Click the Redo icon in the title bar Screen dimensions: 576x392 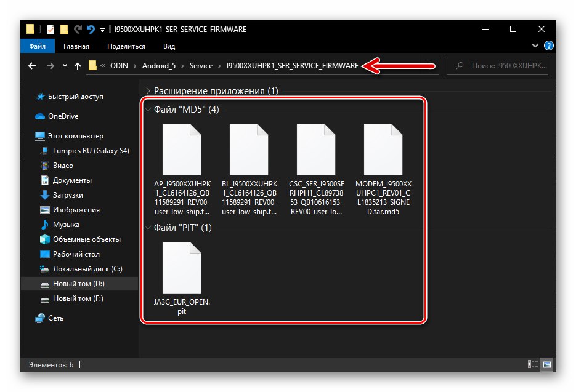pos(77,28)
